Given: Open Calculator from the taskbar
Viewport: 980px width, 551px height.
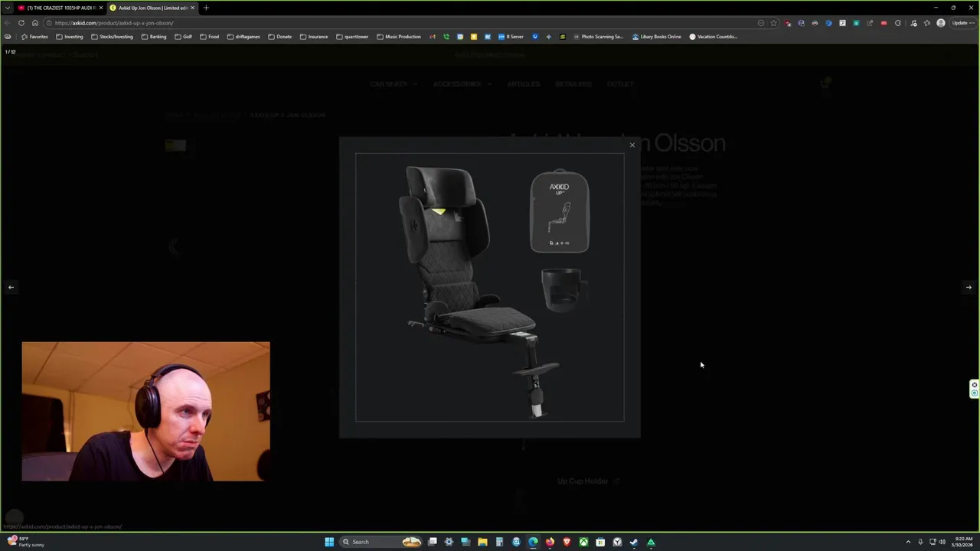Looking at the screenshot, I should coord(499,542).
